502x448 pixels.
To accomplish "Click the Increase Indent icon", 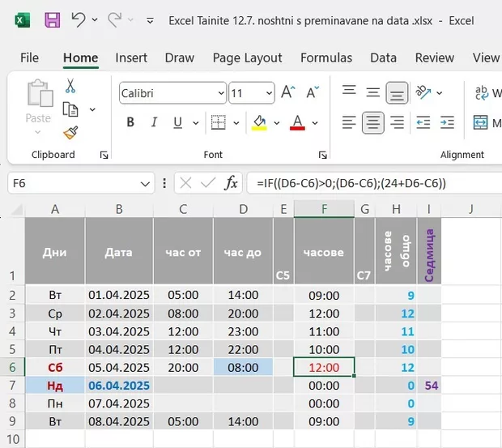I will click(446, 123).
